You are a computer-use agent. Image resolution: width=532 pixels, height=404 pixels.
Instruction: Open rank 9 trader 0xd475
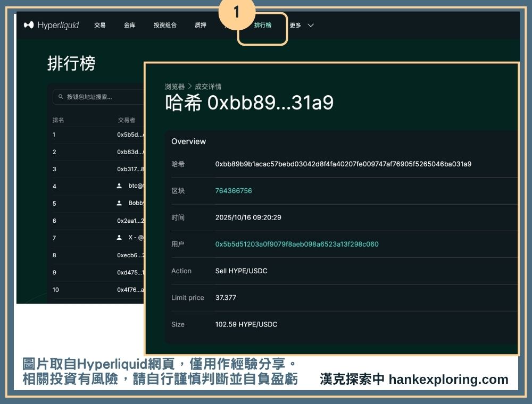(x=129, y=273)
